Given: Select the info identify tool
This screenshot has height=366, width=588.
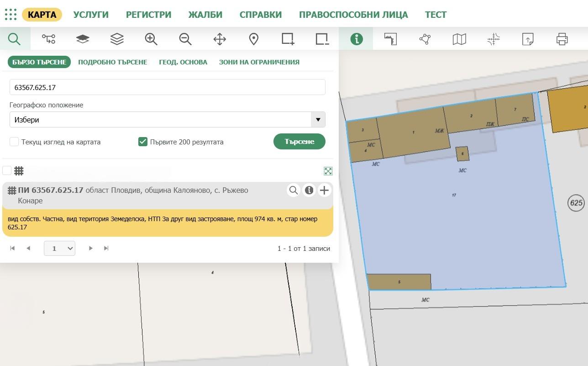Looking at the screenshot, I should pos(357,39).
